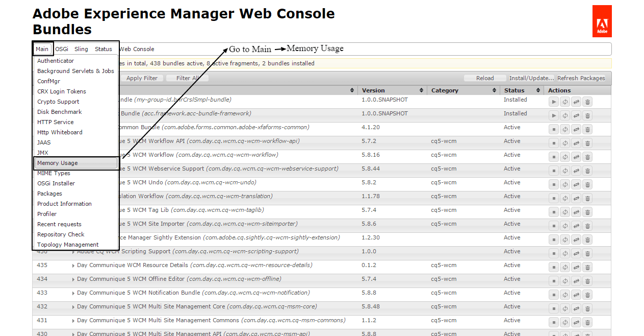The height and width of the screenshot is (336, 644).
Task: Refresh the CQ5 WCM Workflow API bundle
Action: tap(565, 141)
